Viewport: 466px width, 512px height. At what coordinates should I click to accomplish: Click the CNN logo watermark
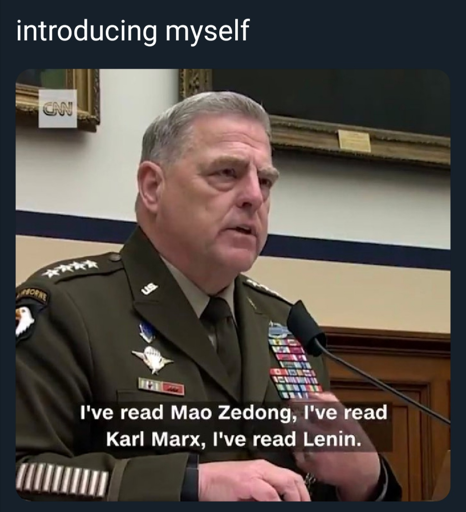(x=58, y=109)
